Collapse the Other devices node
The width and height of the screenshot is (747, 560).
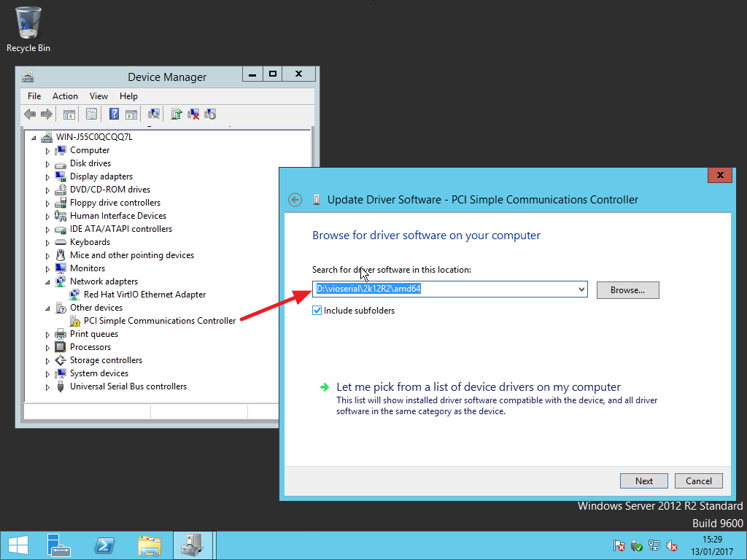point(47,308)
